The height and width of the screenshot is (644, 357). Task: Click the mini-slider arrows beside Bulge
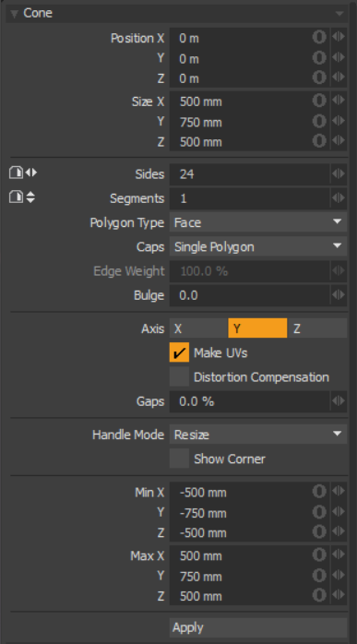point(339,295)
